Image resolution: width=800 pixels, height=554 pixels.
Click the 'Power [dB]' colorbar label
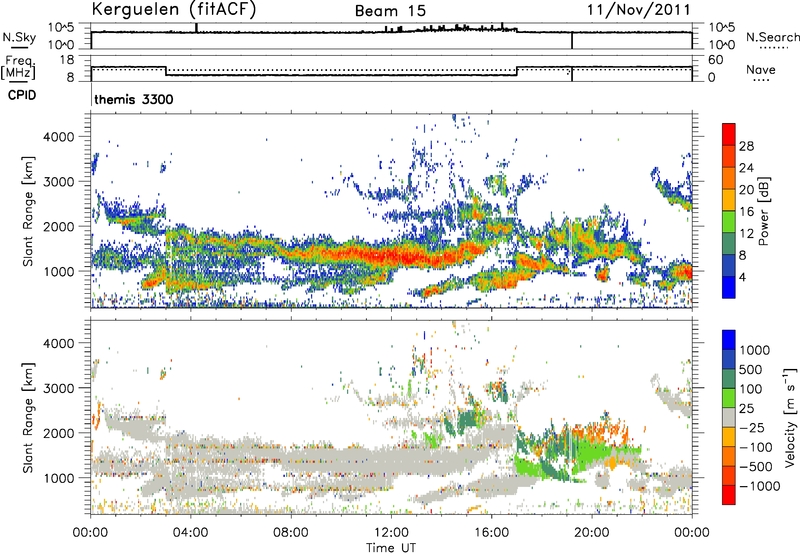(x=764, y=211)
